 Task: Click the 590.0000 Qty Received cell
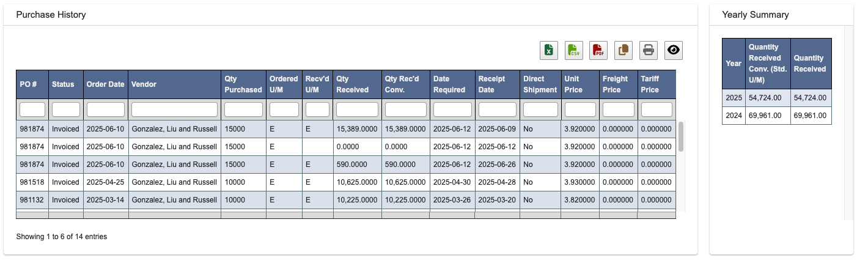tap(357, 165)
